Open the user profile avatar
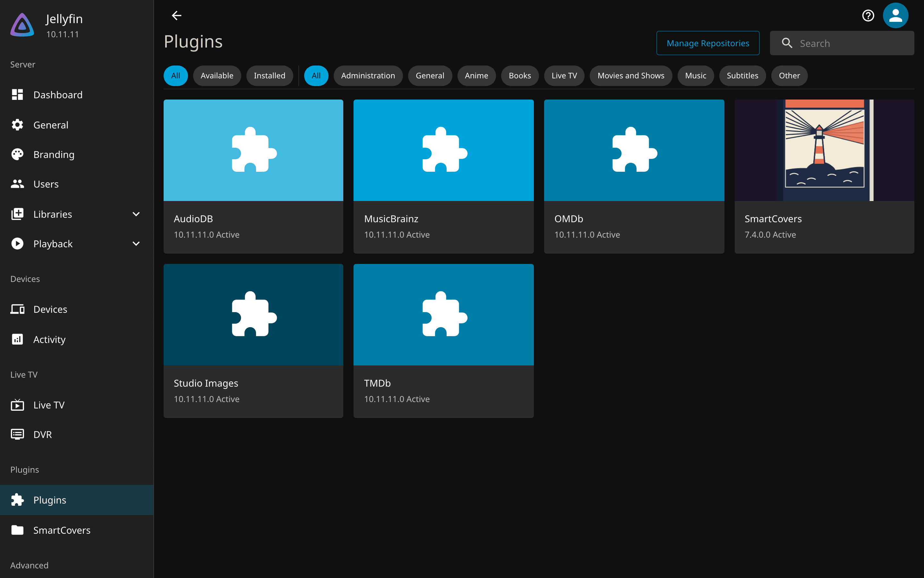 pyautogui.click(x=895, y=16)
